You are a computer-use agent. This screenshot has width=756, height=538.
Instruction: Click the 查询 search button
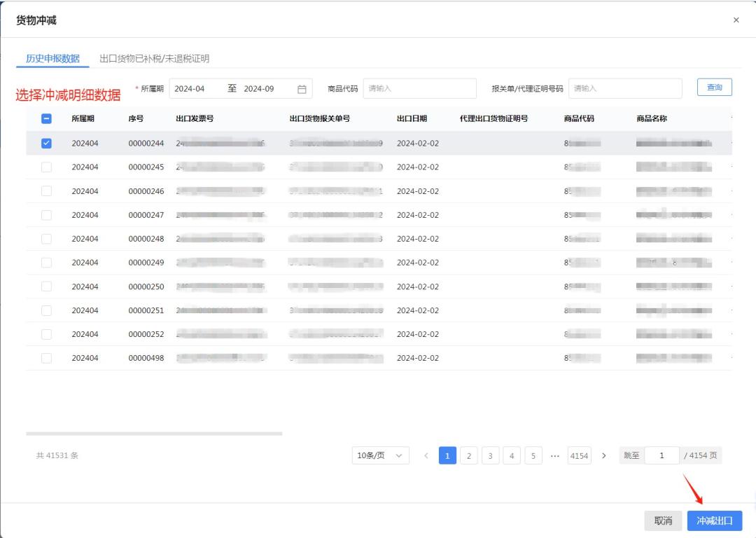click(713, 87)
